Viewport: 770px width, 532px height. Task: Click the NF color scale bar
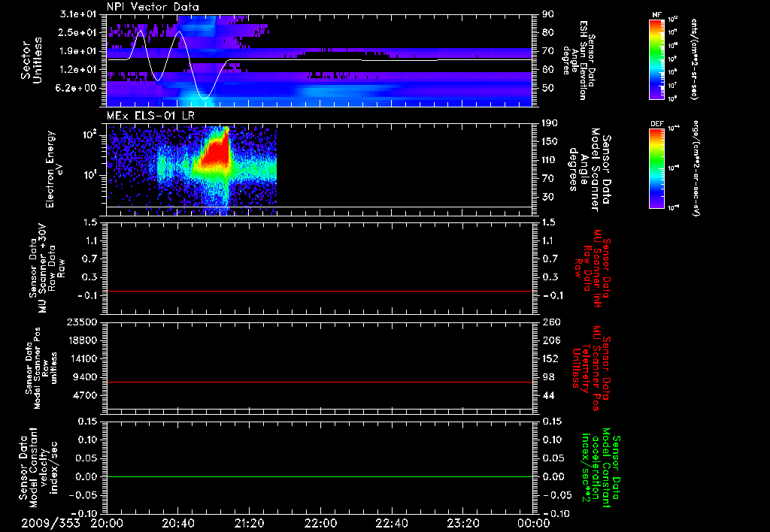656,59
